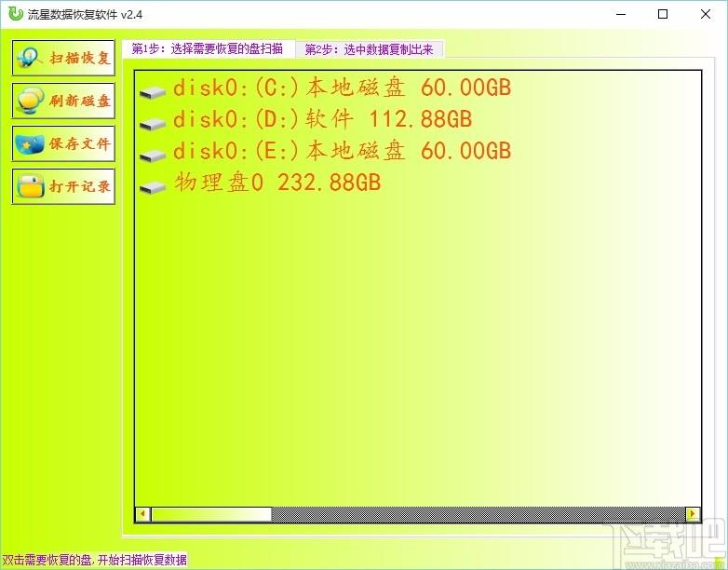Viewport: 728px width, 570px height.
Task: Click drive icon beside disk0:(E:) row
Action: click(x=153, y=156)
